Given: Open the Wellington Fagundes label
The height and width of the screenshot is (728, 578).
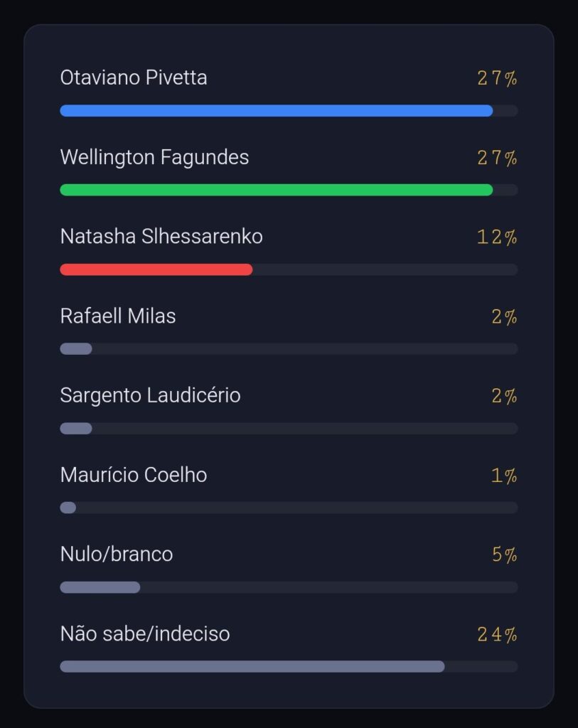Looking at the screenshot, I should (x=154, y=157).
